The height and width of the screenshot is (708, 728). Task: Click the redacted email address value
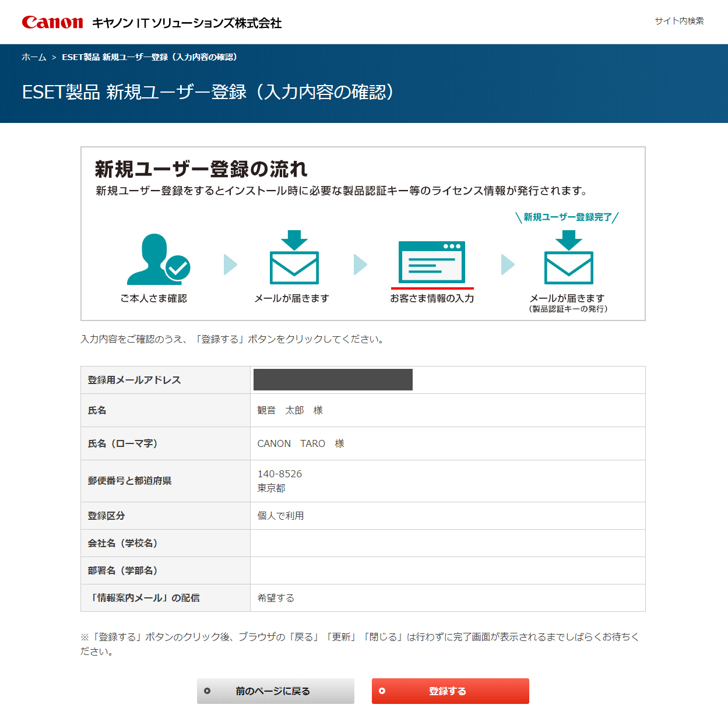(x=333, y=379)
